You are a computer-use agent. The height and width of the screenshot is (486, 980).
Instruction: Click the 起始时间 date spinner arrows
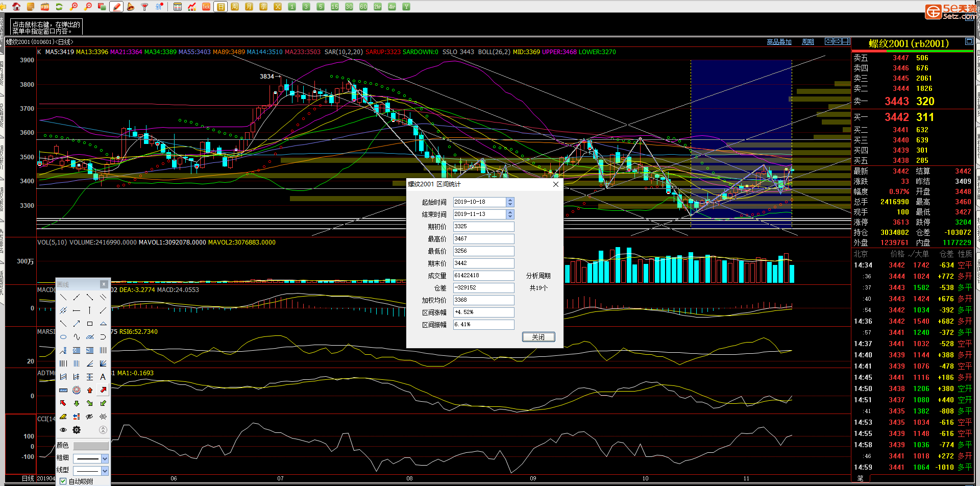510,202
